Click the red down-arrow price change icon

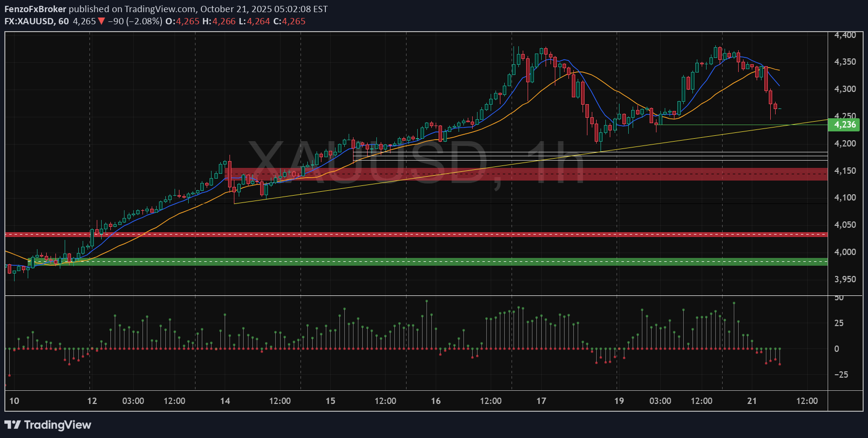tap(101, 21)
